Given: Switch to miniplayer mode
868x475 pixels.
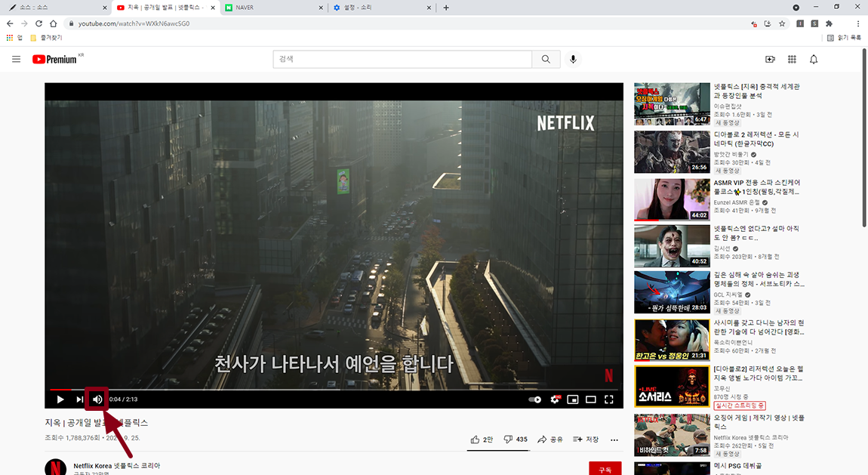Looking at the screenshot, I should [573, 399].
